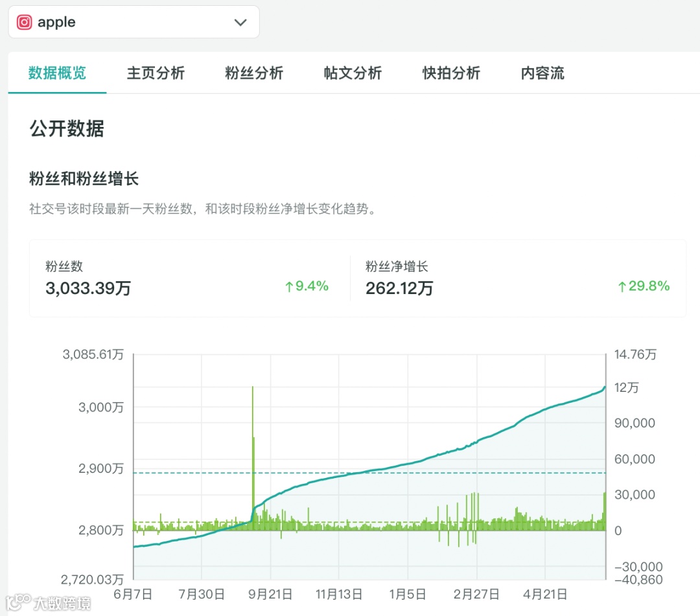
Task: Open the apple account selector box
Action: pyautogui.click(x=134, y=22)
